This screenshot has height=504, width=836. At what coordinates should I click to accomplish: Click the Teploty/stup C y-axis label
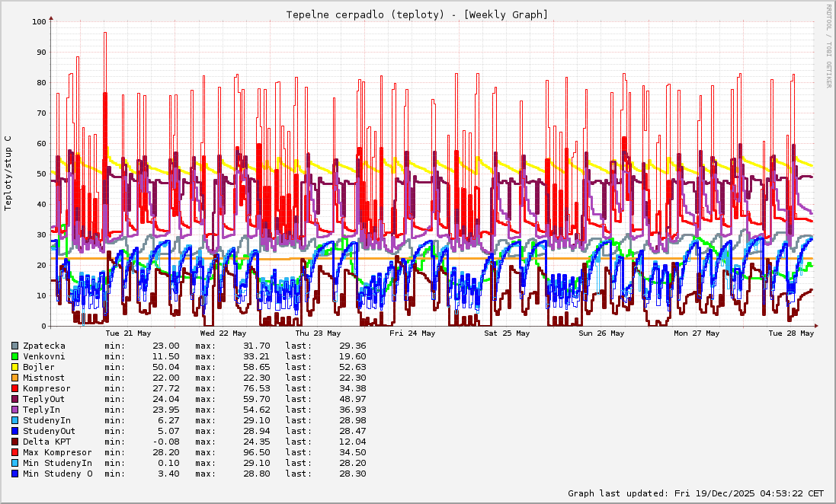click(x=8, y=173)
